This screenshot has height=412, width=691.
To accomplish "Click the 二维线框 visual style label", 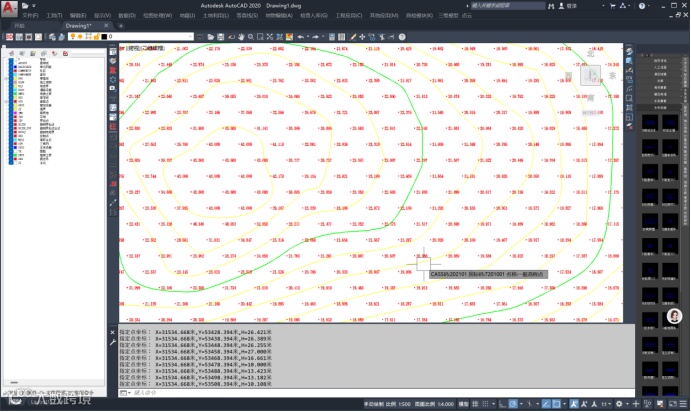I will 152,48.
